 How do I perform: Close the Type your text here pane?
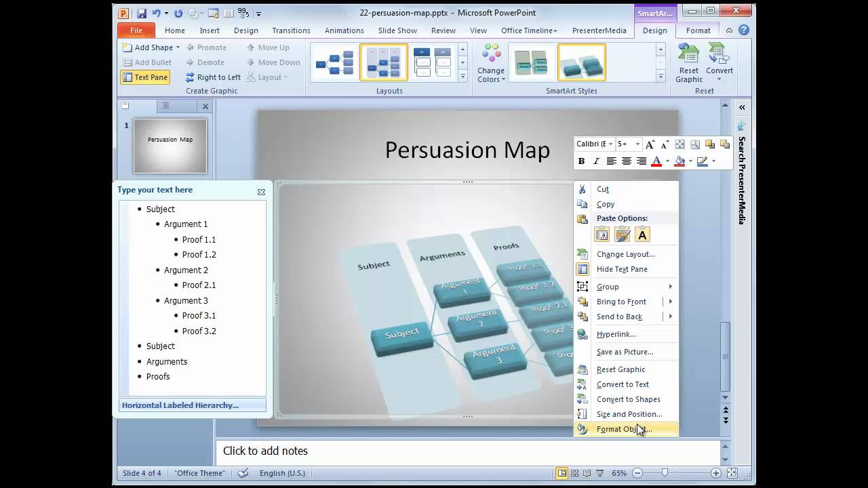[x=261, y=192]
